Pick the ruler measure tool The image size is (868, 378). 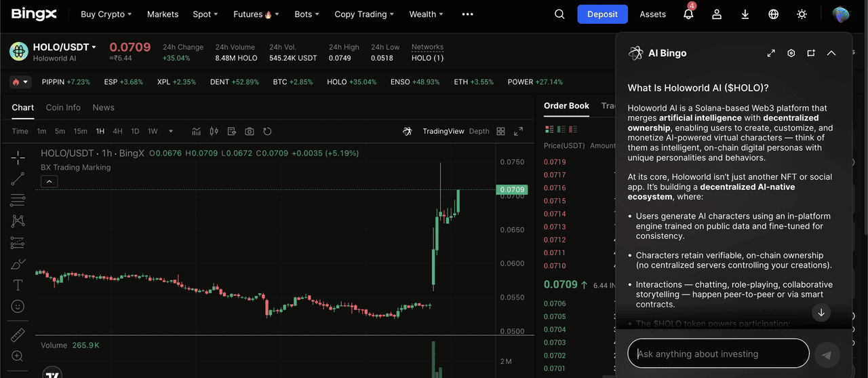coord(18,335)
